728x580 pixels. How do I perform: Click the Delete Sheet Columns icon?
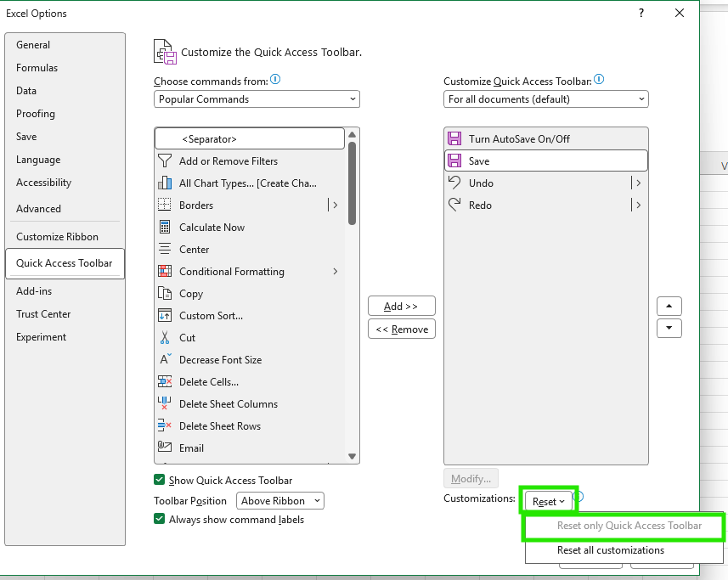click(x=164, y=403)
